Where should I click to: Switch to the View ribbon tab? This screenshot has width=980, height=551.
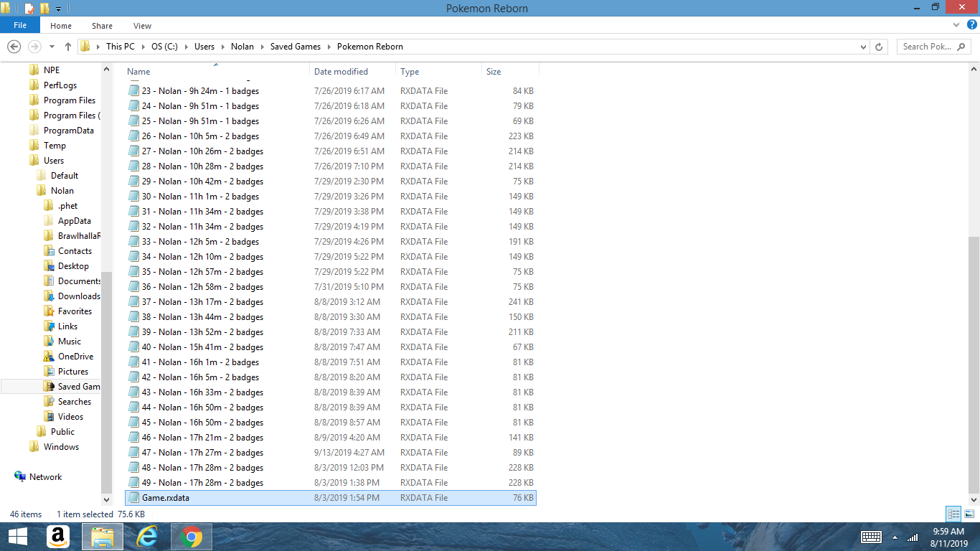[142, 26]
